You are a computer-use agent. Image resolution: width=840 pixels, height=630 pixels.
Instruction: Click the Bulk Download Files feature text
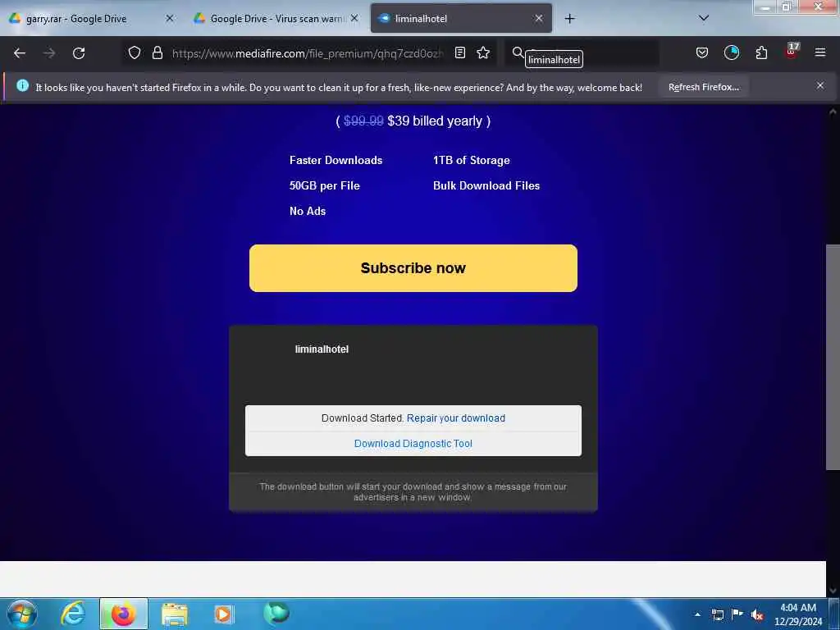[486, 186]
